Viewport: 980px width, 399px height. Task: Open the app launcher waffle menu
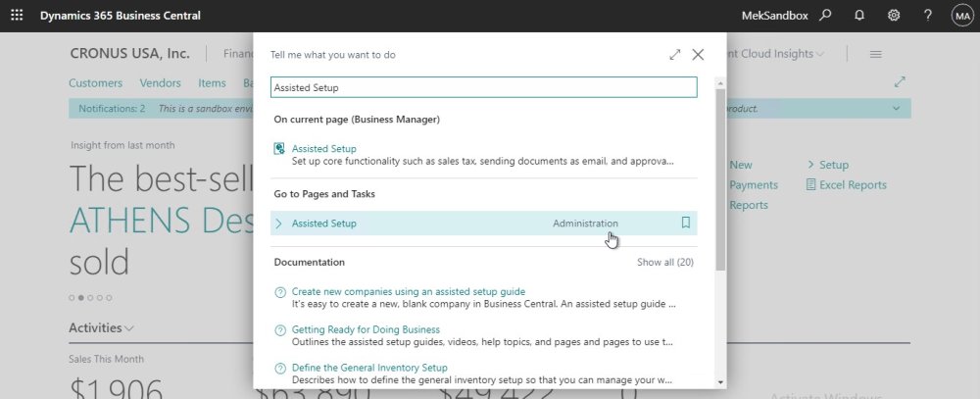(x=17, y=16)
